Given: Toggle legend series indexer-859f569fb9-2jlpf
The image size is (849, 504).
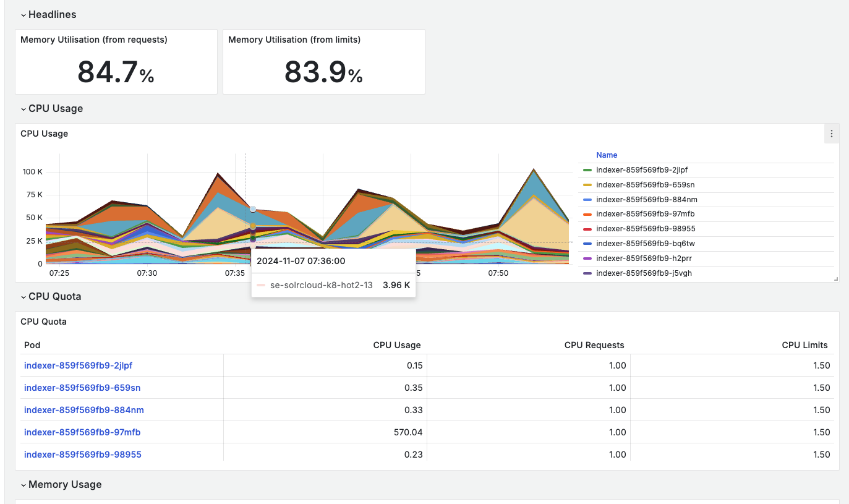Looking at the screenshot, I should click(x=642, y=169).
